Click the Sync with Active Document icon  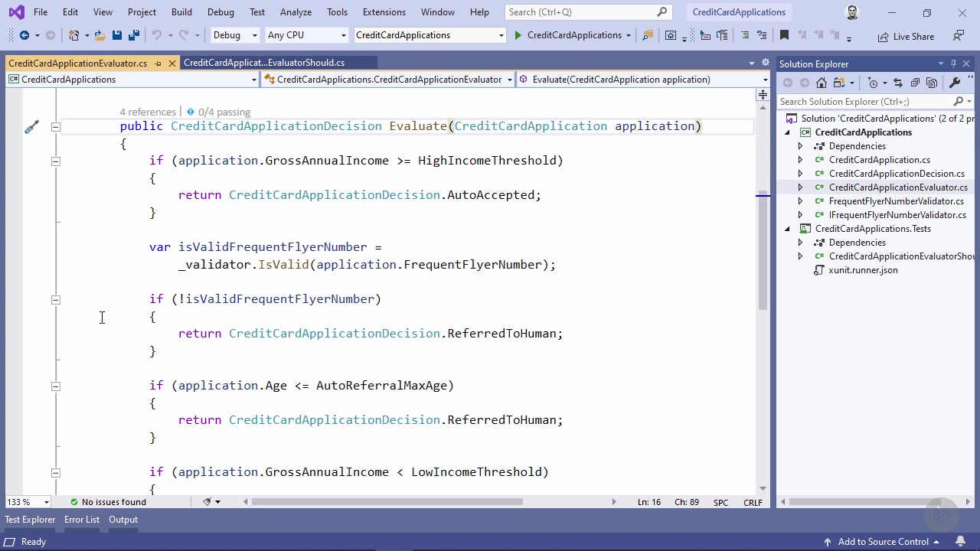click(898, 83)
